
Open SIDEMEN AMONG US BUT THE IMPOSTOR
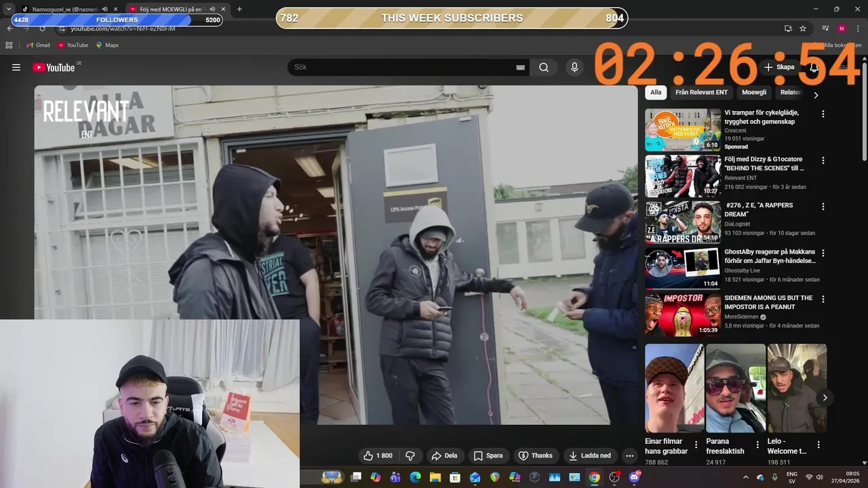(768, 302)
